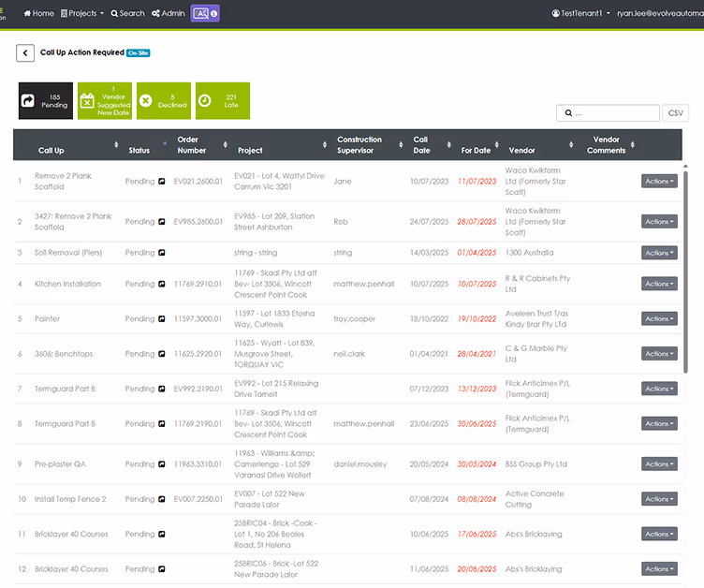
Task: Open the ryan.lee user account menu
Action: tap(660, 13)
